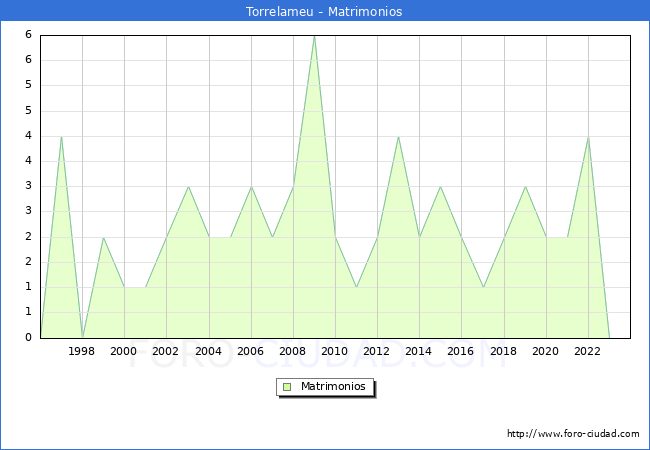The width and height of the screenshot is (650, 450).
Task: Click the 2002 x-axis label
Action: coord(165,351)
